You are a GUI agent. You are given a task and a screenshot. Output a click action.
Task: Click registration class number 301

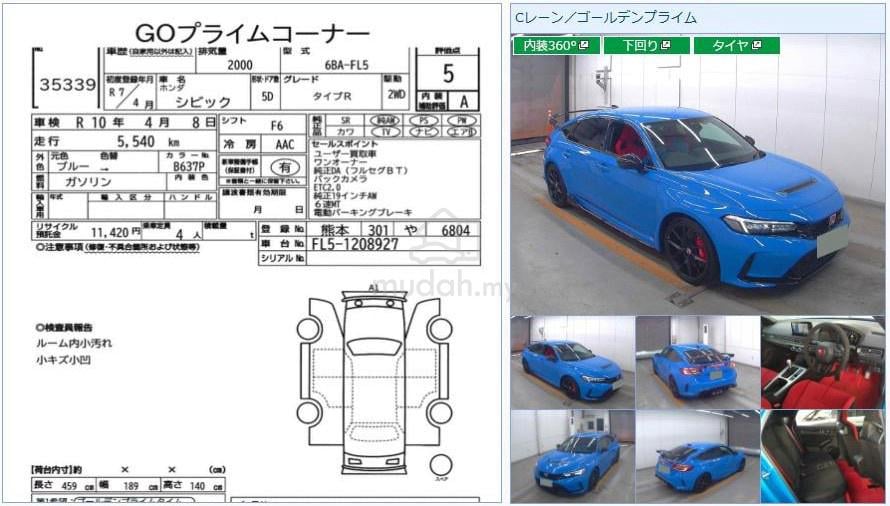pyautogui.click(x=377, y=230)
